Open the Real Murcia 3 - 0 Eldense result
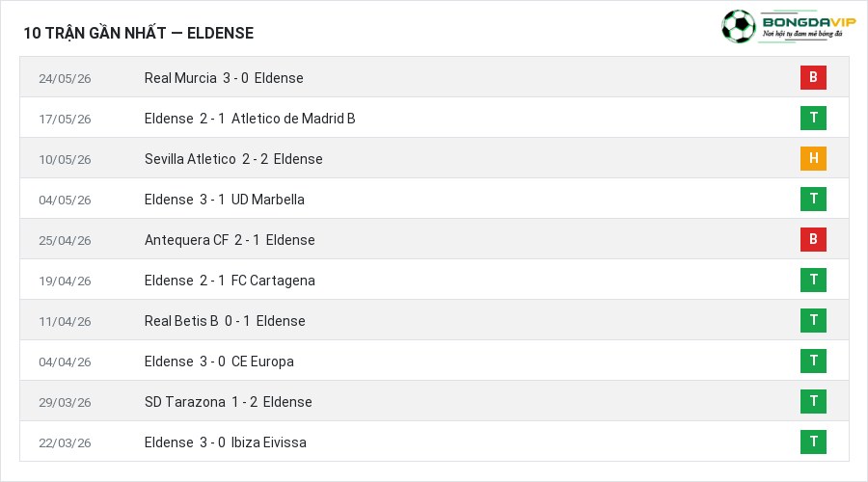Image resolution: width=868 pixels, height=482 pixels. [x=224, y=78]
